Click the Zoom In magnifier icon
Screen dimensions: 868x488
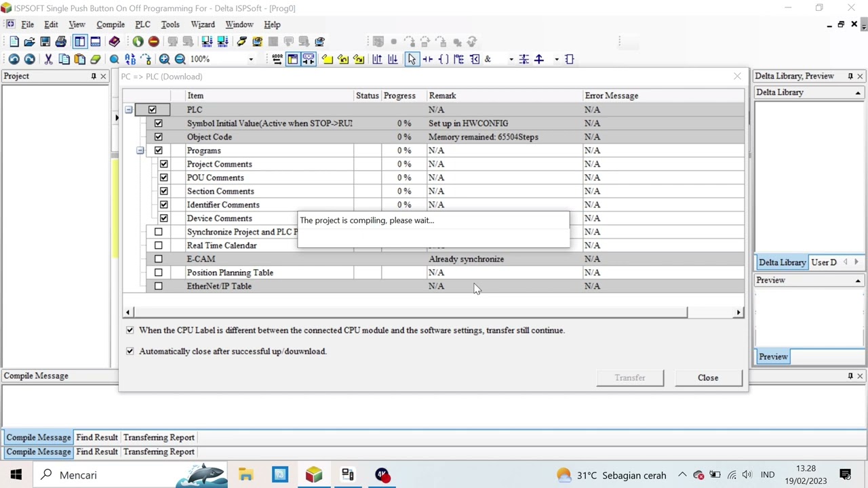click(164, 60)
